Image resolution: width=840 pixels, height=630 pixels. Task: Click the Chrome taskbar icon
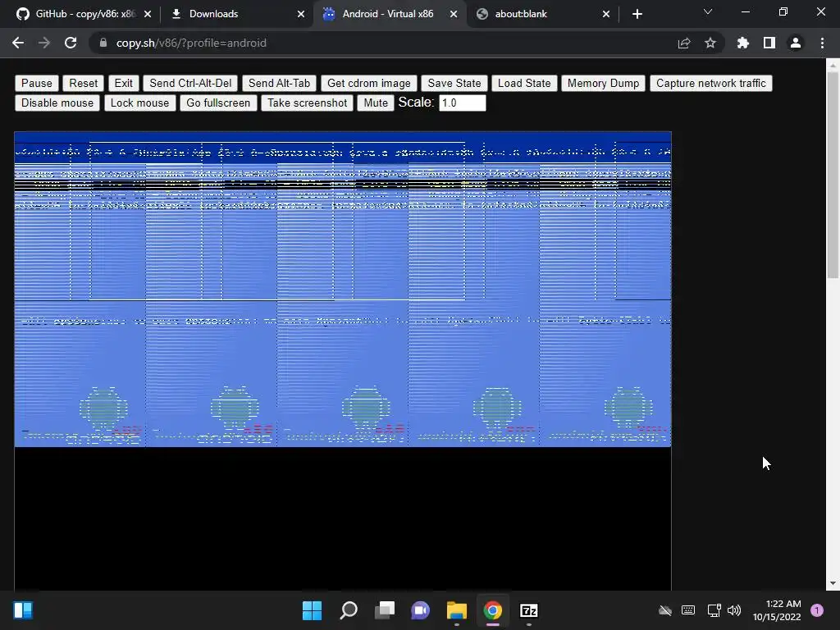point(493,610)
